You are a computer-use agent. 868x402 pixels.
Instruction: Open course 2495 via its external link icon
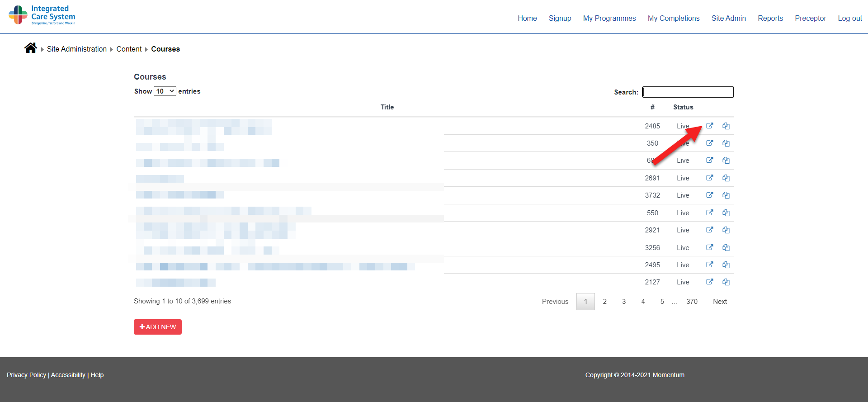(x=710, y=265)
